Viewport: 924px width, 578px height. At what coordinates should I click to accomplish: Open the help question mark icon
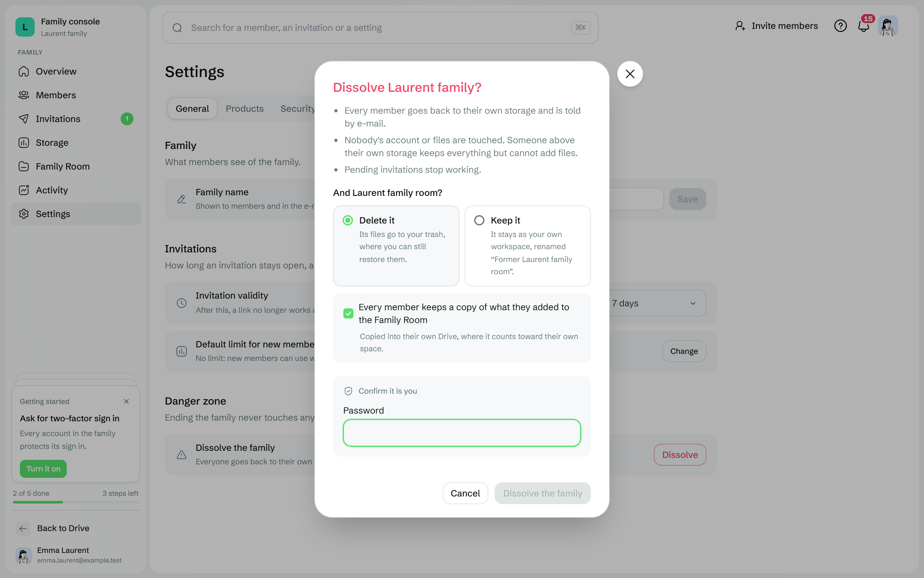point(840,26)
